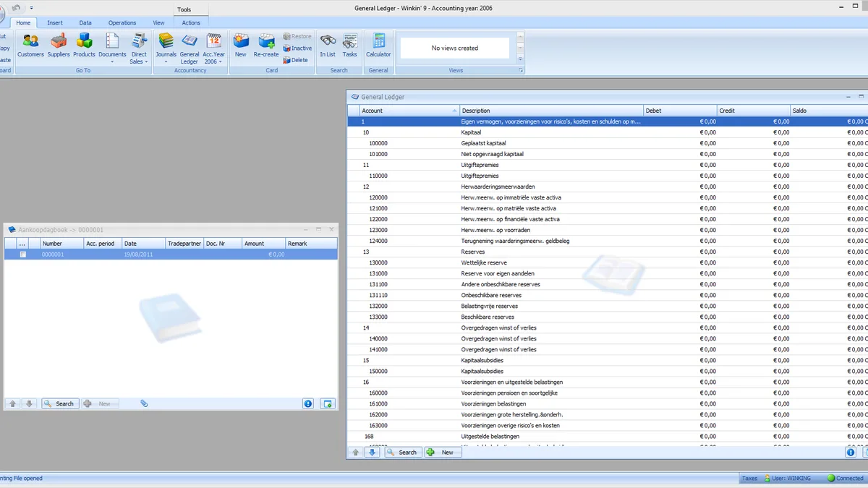
Task: Sort by Debet column header
Action: pyautogui.click(x=680, y=111)
